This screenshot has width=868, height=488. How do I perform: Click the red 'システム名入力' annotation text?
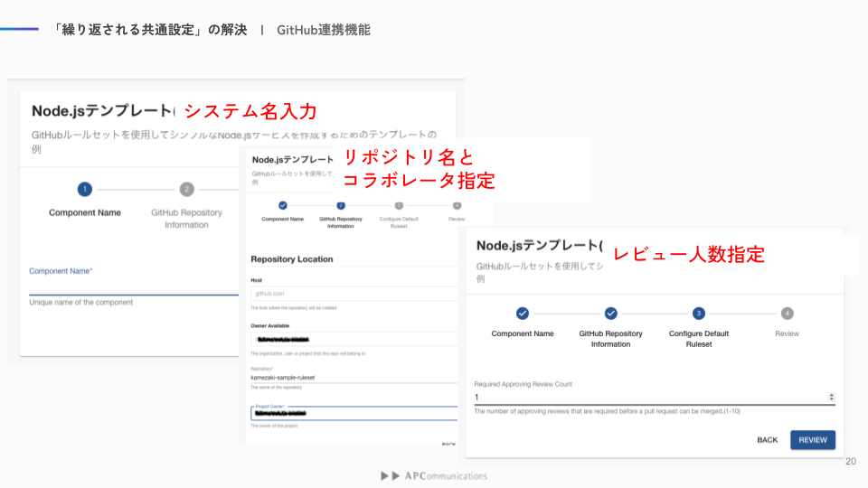(250, 111)
